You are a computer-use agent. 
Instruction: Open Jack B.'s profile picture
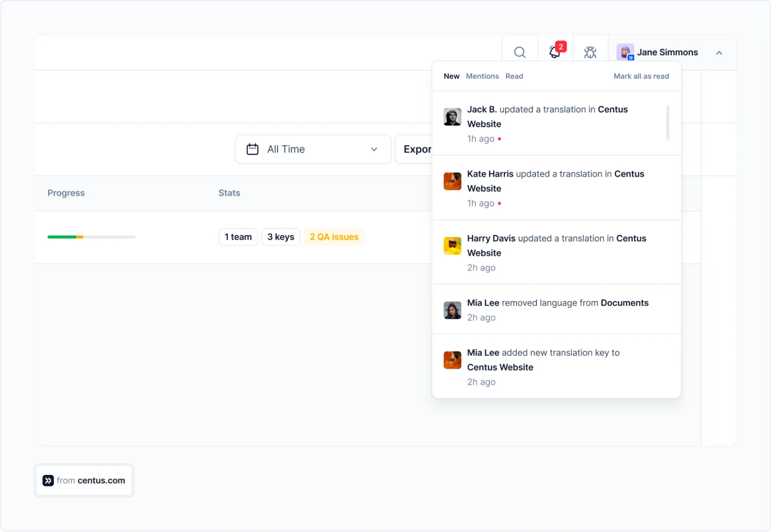click(452, 117)
